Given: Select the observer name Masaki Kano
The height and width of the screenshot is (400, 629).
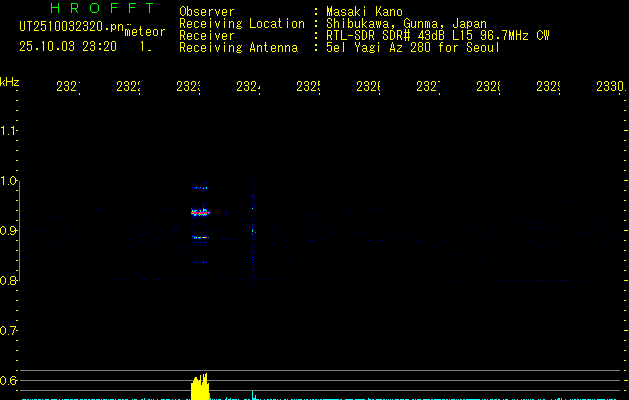Looking at the screenshot, I should point(364,11).
